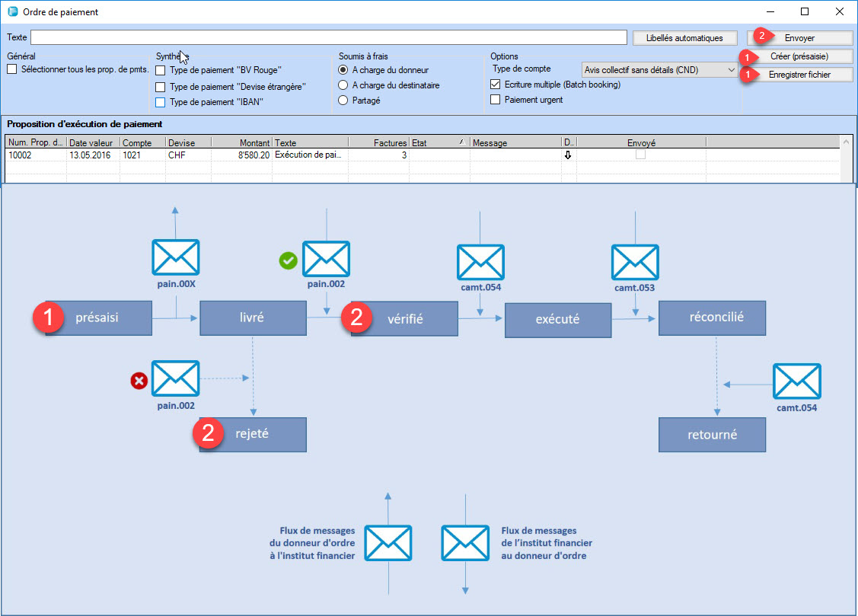Uncheck Ecriture multiple (Batch booking)
The height and width of the screenshot is (616, 858).
(x=496, y=85)
